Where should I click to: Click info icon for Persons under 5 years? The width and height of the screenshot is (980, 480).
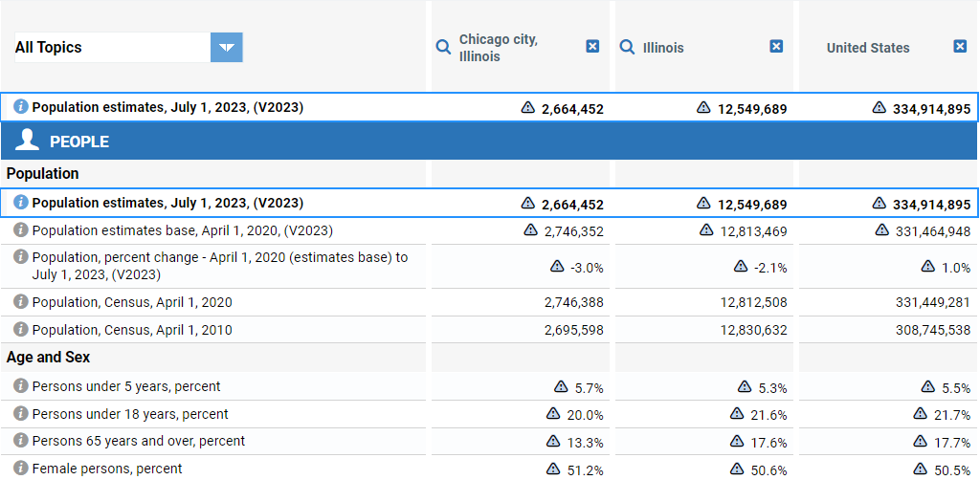pyautogui.click(x=20, y=386)
